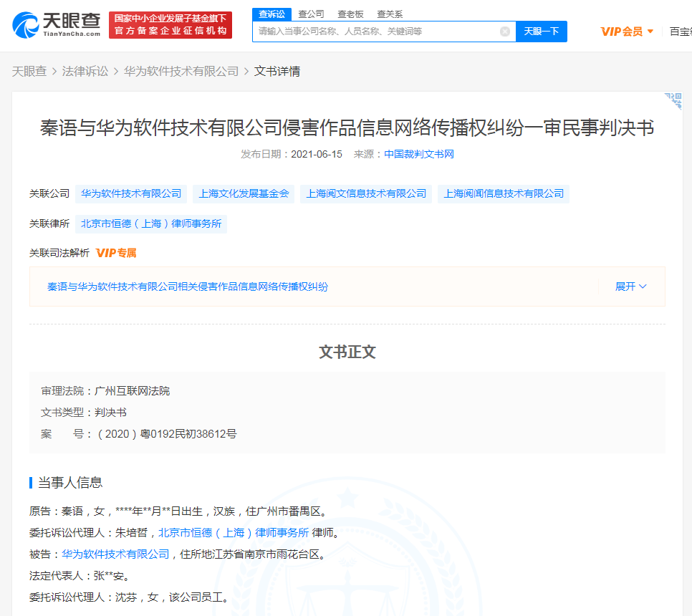Open related company tag 华为软件技术有限公司
The image size is (692, 616).
[131, 193]
